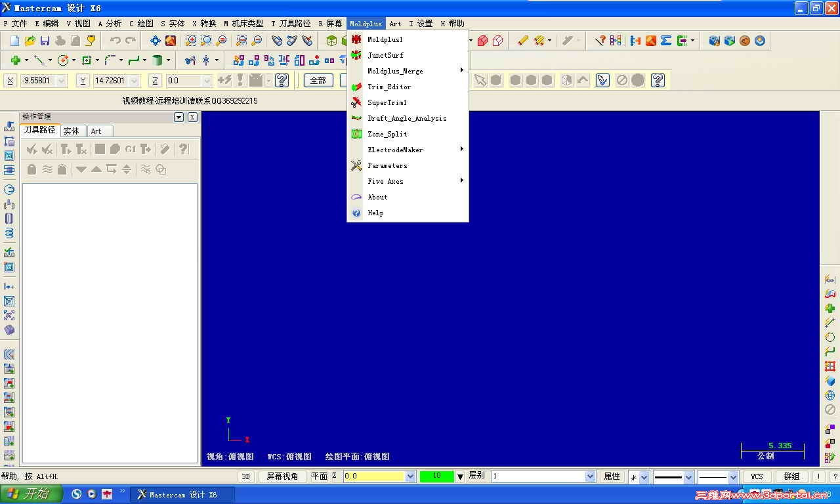Click the create-line tool icon
Viewport: 840px width, 504px height.
tap(39, 60)
